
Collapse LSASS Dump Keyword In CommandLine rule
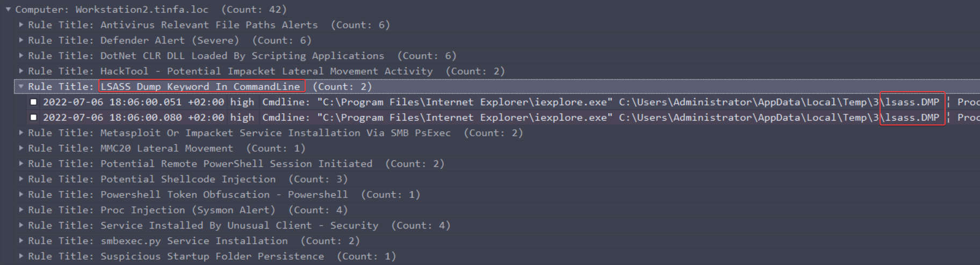pos(21,86)
